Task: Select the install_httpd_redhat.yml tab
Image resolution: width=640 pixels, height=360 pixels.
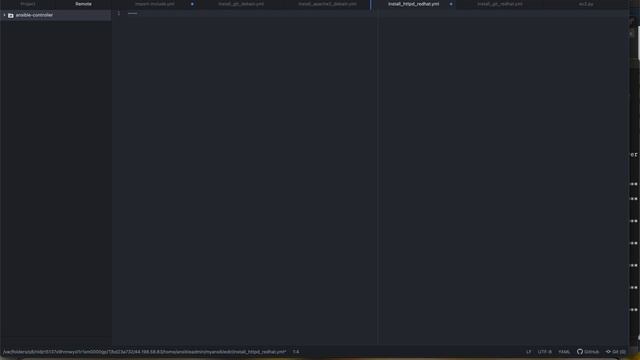Action: click(x=413, y=4)
